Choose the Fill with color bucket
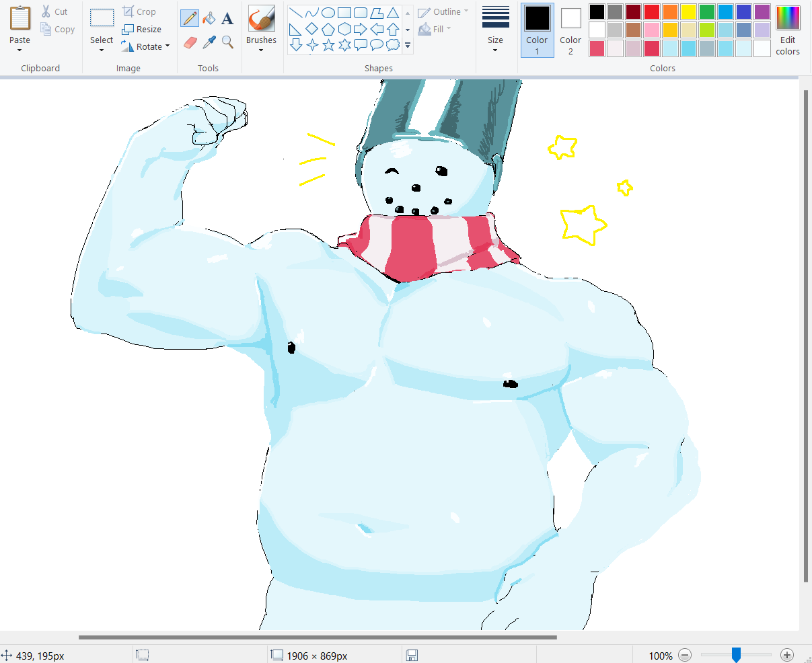812x663 pixels. [209, 18]
